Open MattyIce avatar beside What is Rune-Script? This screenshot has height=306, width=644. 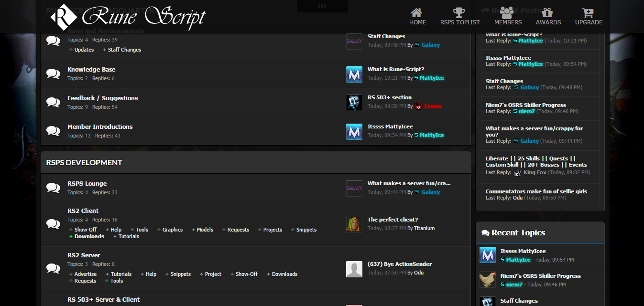[354, 74]
